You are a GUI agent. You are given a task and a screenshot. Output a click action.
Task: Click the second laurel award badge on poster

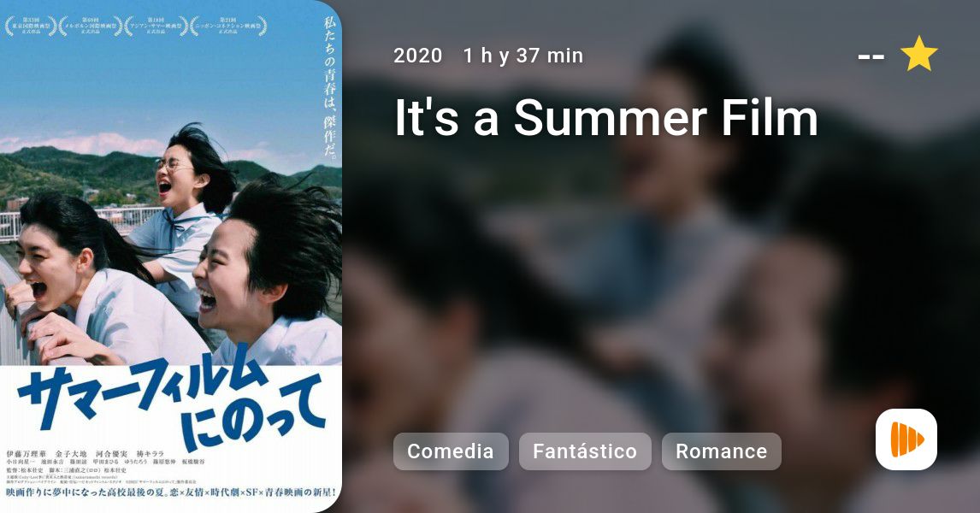tap(91, 27)
